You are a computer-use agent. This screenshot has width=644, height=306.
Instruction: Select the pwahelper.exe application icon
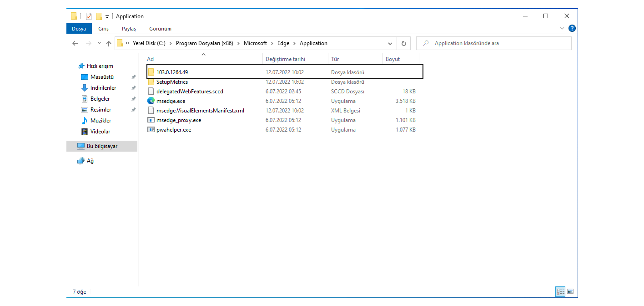(x=151, y=130)
